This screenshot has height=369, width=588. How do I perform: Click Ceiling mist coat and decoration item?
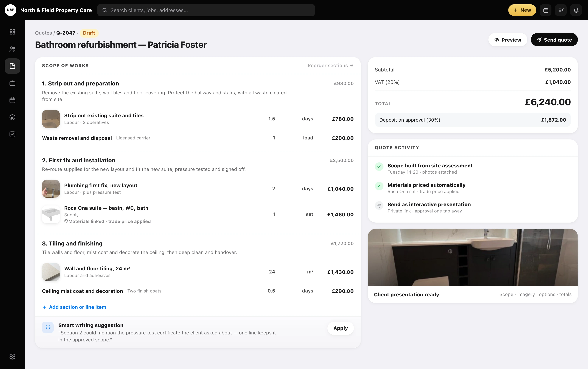(x=82, y=291)
